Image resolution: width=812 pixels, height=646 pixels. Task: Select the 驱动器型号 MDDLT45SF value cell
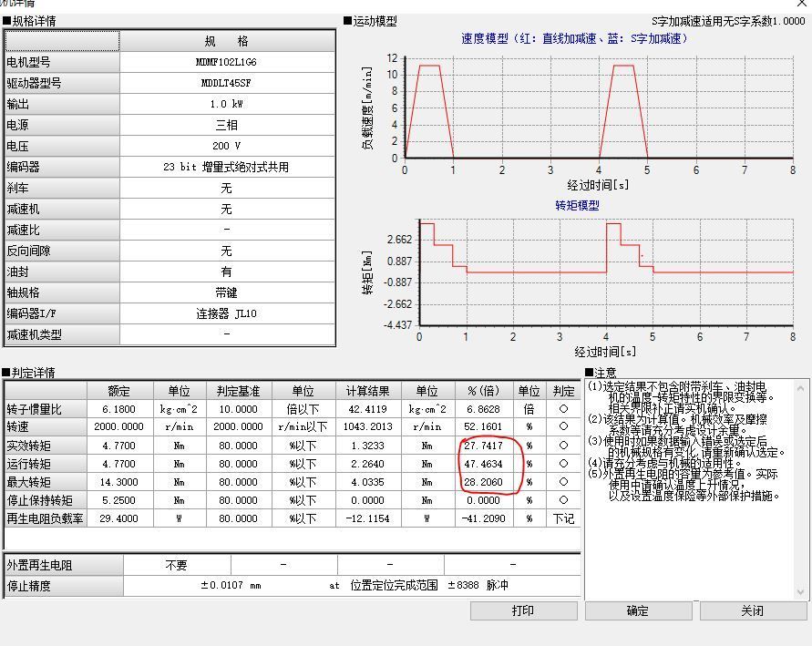227,83
